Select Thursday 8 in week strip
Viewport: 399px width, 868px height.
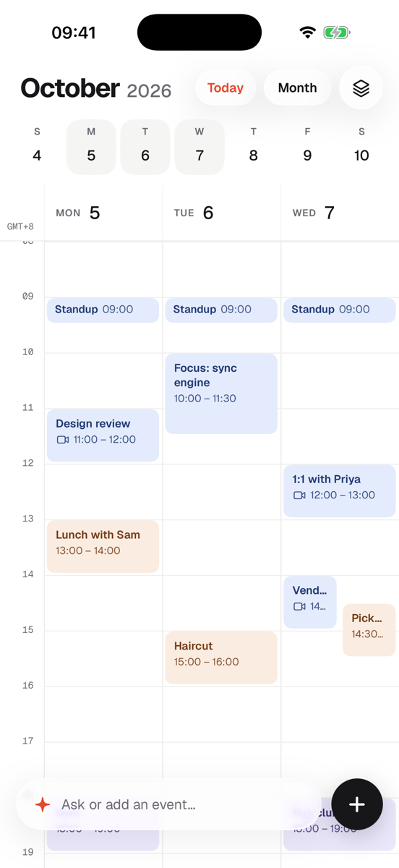[253, 147]
